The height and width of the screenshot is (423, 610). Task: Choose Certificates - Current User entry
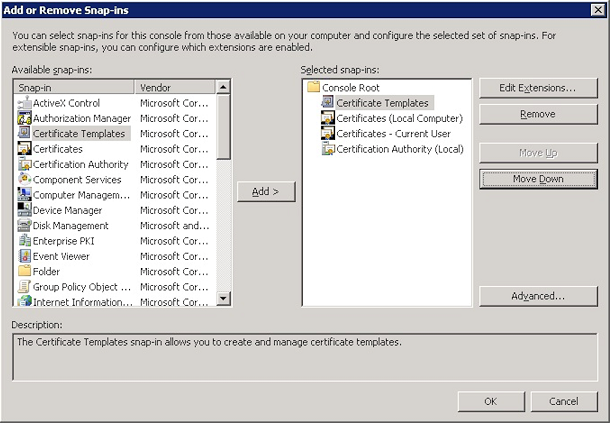(393, 133)
